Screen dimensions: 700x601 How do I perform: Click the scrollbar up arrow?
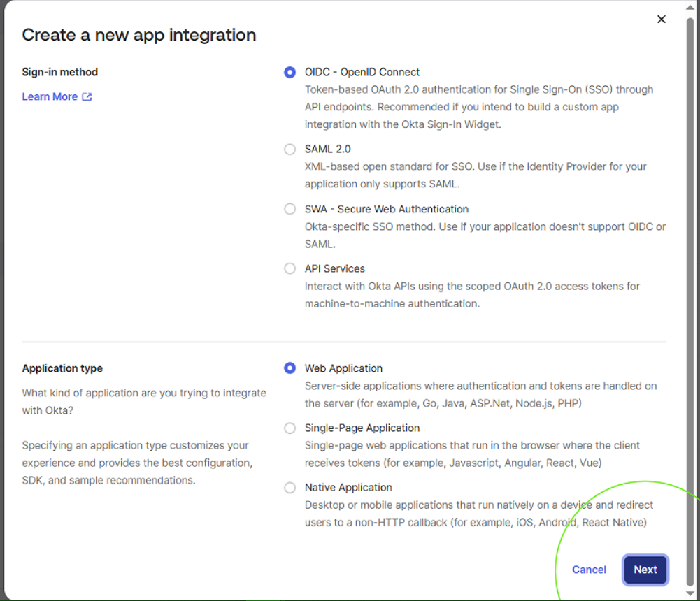[690, 8]
